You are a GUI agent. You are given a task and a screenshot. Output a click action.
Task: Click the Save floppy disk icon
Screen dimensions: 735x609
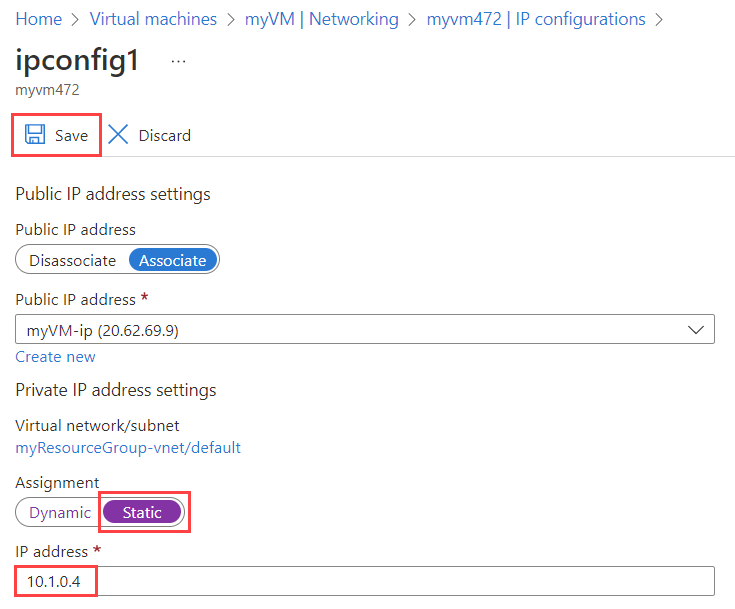click(x=35, y=135)
